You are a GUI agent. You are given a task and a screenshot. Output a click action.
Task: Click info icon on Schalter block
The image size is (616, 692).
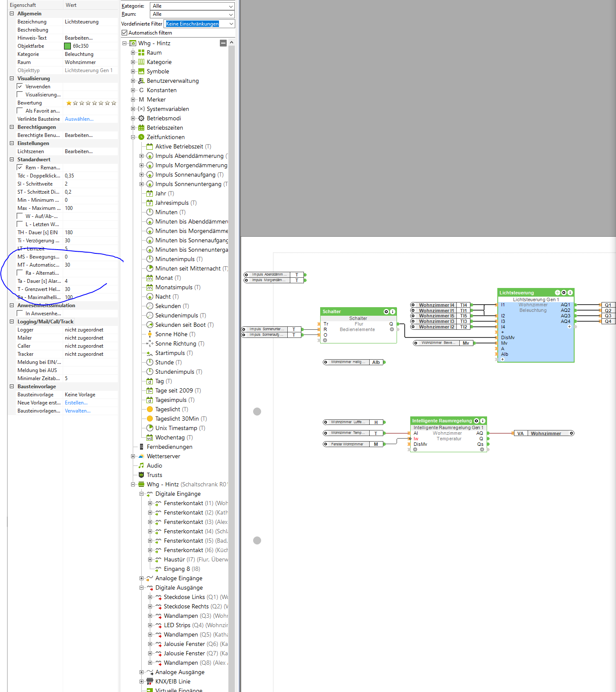coord(393,311)
